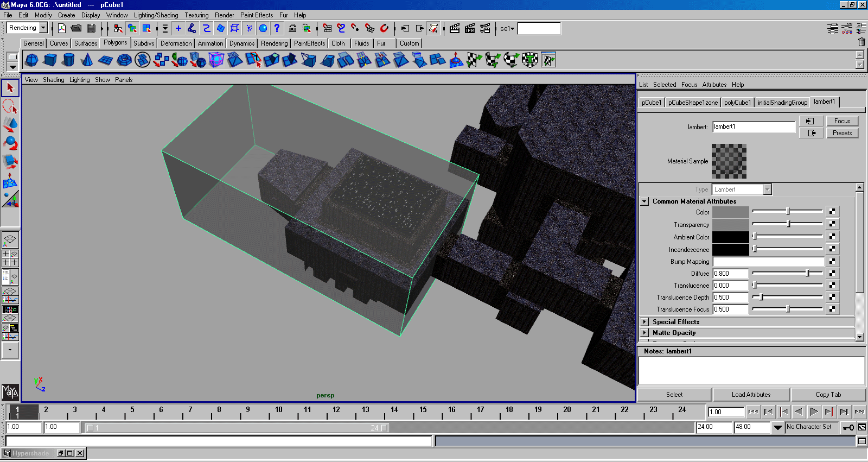
Task: Click the Focus button
Action: pos(843,121)
